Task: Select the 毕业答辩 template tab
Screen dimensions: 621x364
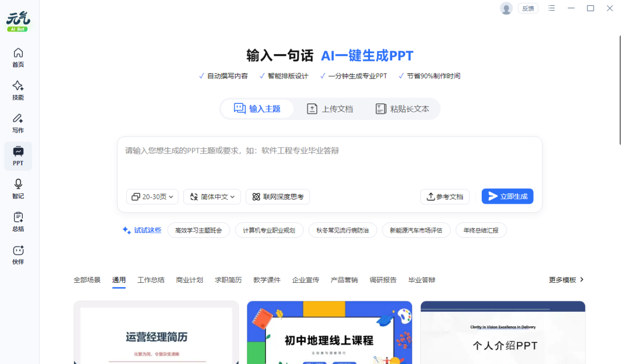Action: click(422, 280)
